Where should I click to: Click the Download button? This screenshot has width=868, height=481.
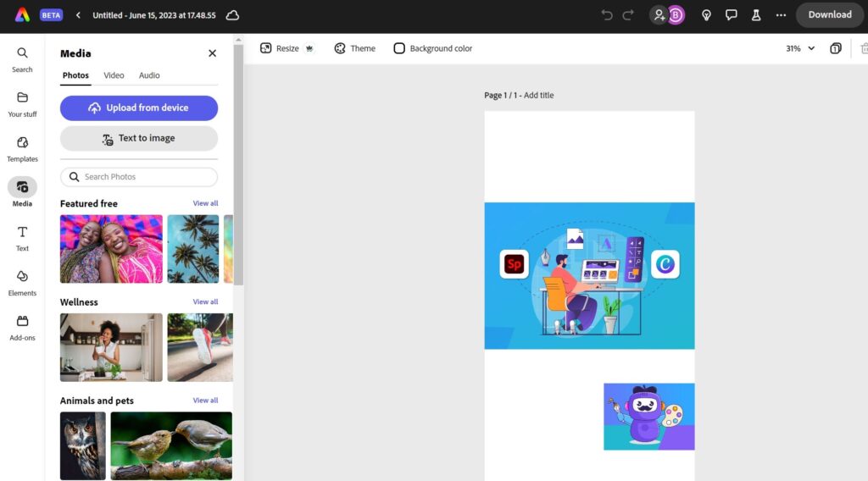(x=829, y=15)
